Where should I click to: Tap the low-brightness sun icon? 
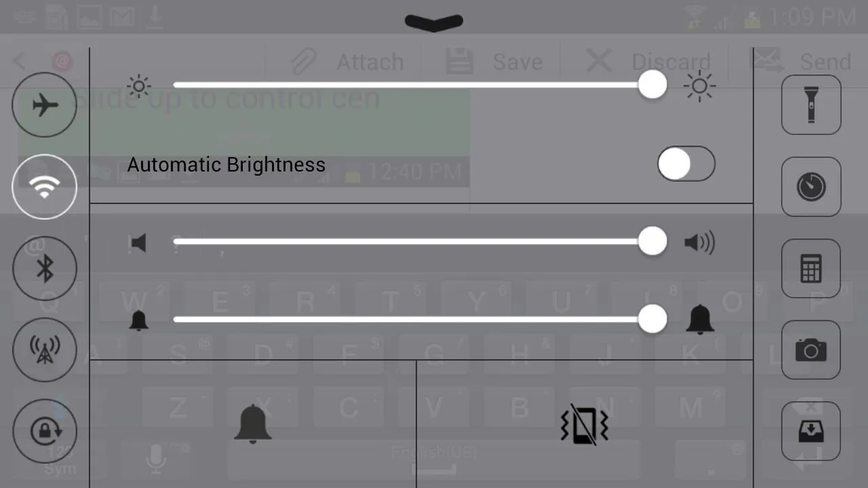(x=139, y=86)
